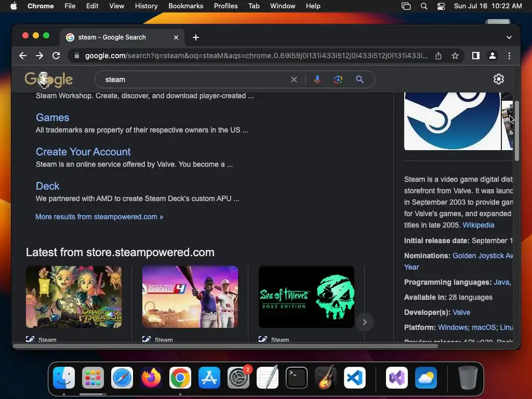532x399 pixels.
Task: Open the cloud weather app in Dock
Action: click(426, 378)
